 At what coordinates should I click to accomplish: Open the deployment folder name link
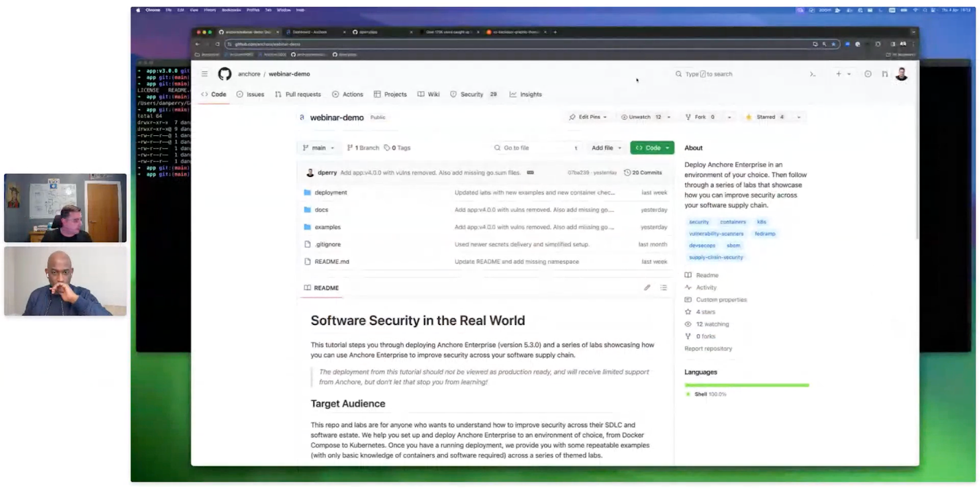331,192
